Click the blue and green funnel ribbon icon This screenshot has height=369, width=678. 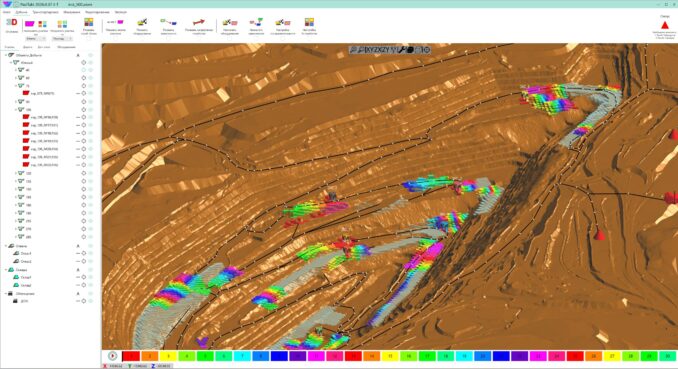256,22
